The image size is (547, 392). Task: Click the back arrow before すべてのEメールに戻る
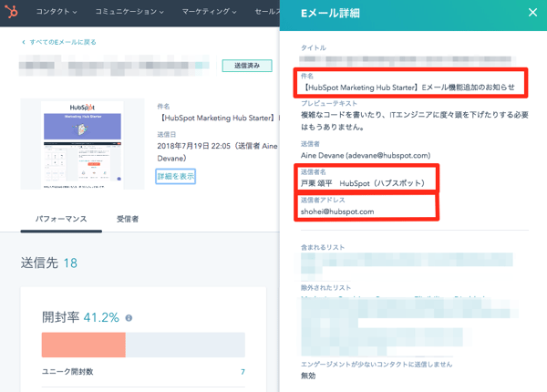(24, 42)
